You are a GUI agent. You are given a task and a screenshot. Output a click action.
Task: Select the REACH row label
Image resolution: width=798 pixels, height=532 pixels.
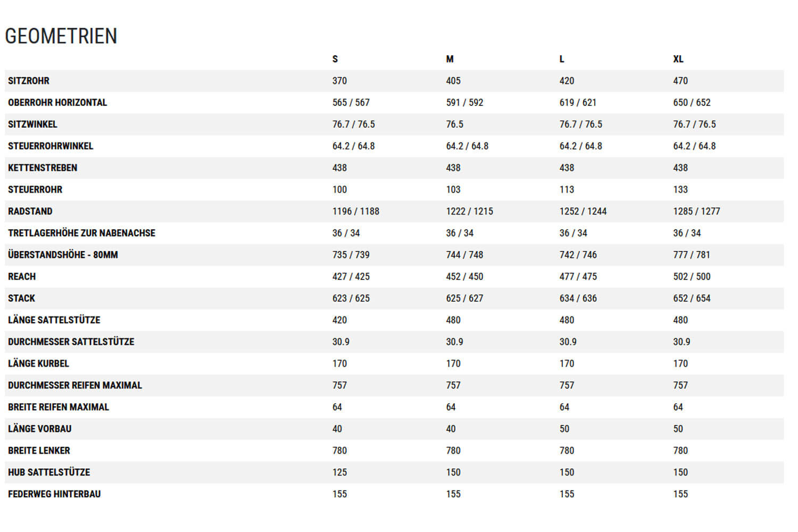pos(22,277)
